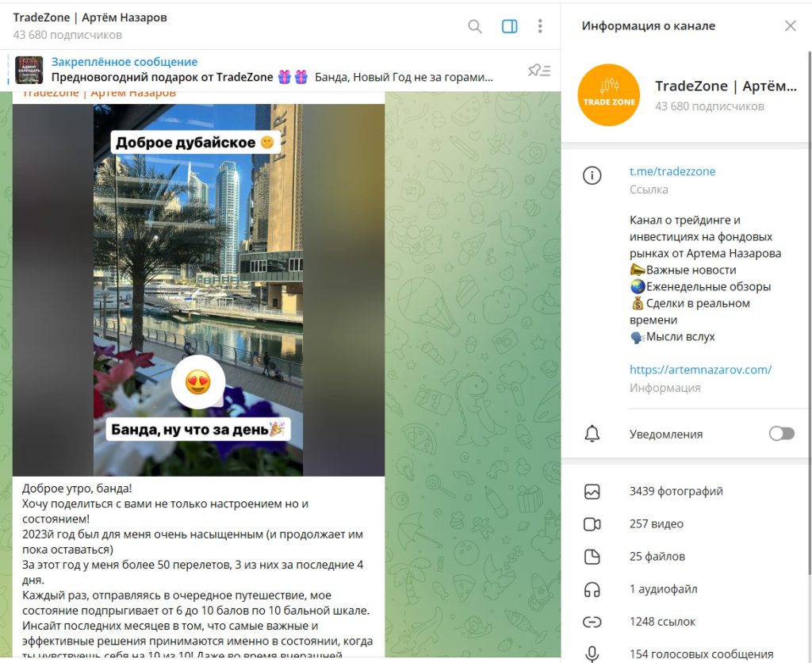Open the artemnazarov.com website link

[700, 370]
